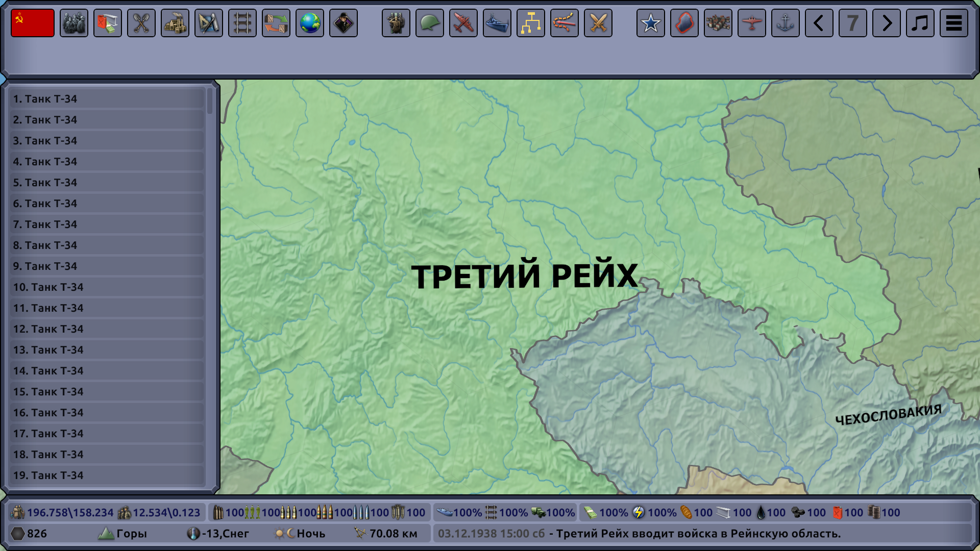The height and width of the screenshot is (551, 980).
Task: Click the ТРЕТИЙ РЕЙХ map label
Action: (x=524, y=276)
